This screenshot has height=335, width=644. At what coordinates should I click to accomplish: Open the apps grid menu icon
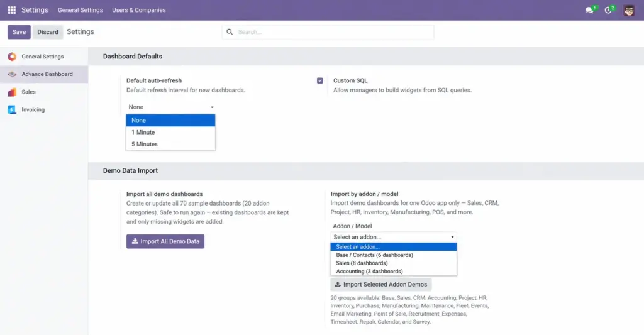[11, 10]
